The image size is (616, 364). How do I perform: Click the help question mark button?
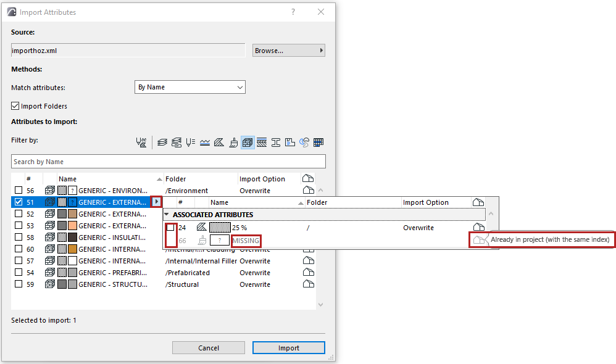coord(293,12)
